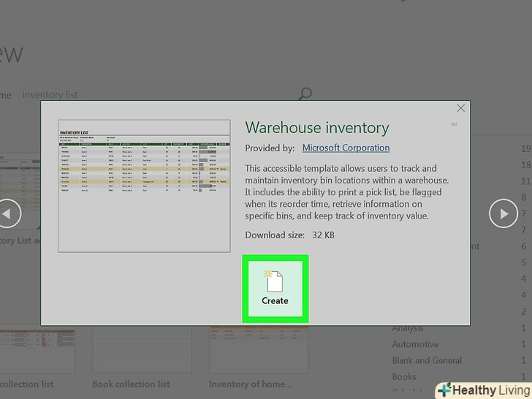Select the Blank and General category
532x399 pixels.
[x=427, y=360]
